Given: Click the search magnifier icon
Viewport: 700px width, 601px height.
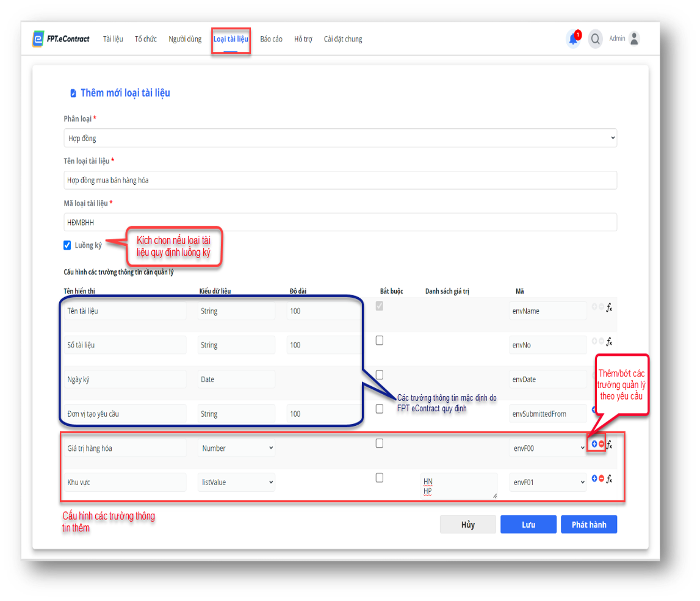Looking at the screenshot, I should 595,39.
